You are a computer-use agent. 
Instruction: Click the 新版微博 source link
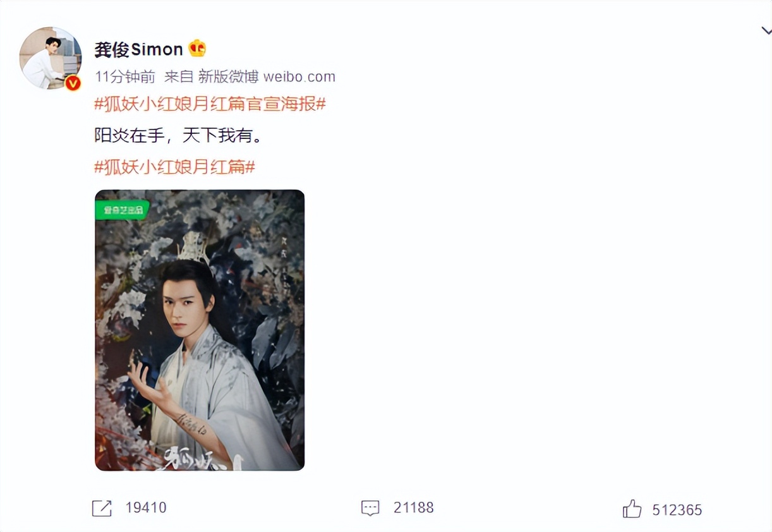pos(228,77)
